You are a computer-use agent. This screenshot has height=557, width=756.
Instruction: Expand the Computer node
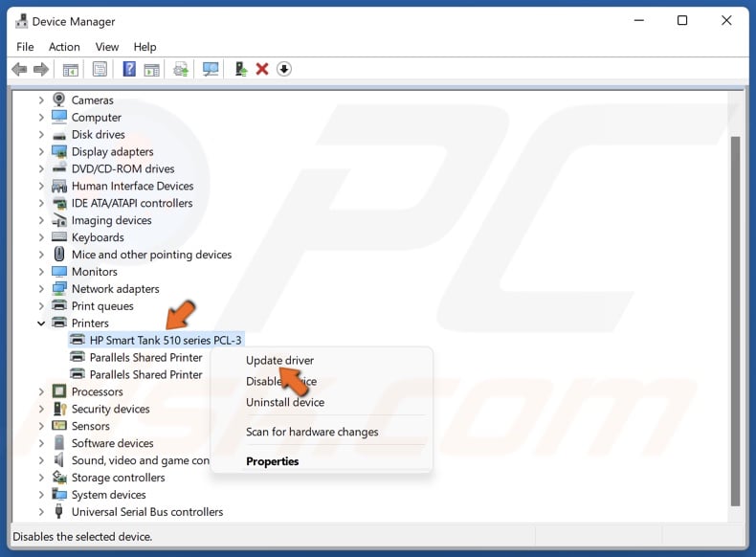[x=41, y=117]
